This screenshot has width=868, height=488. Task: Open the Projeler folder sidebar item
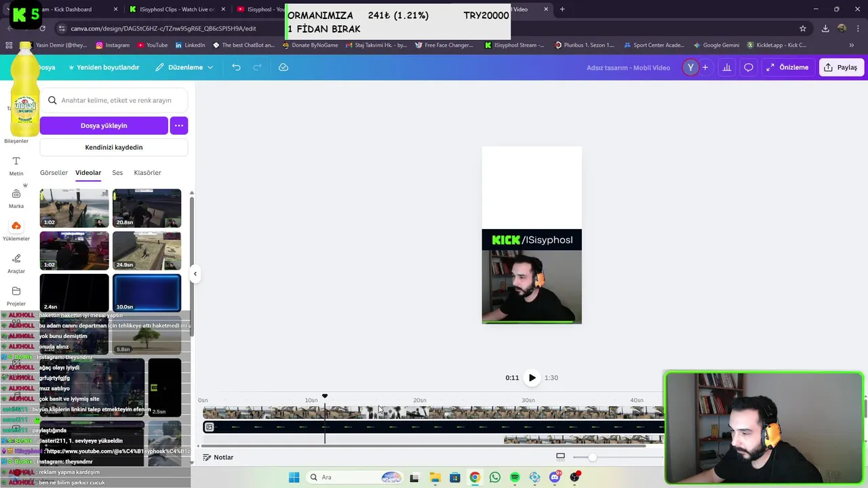coord(16,296)
